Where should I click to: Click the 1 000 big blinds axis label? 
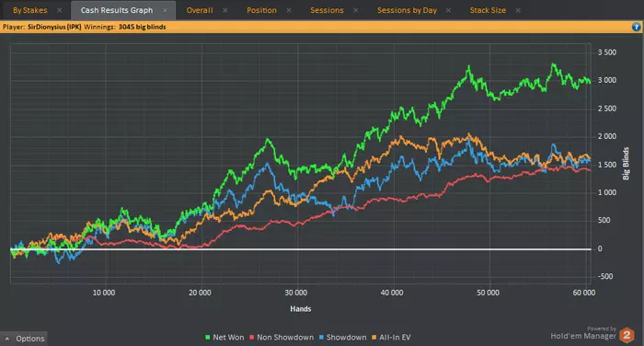point(607,192)
